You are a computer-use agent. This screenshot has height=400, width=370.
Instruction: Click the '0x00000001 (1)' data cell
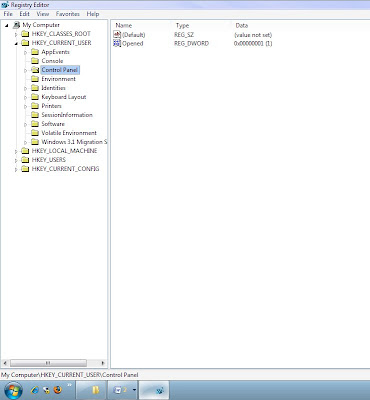tap(253, 44)
